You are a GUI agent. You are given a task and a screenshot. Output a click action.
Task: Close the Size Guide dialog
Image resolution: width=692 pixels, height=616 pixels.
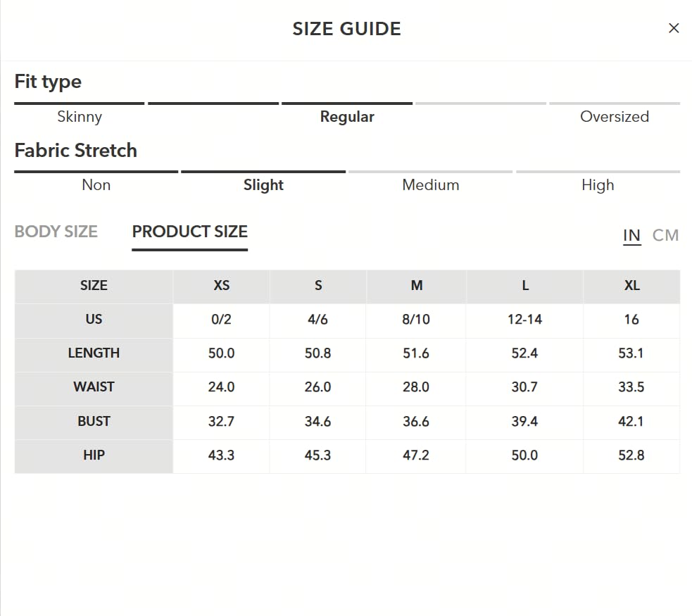[x=674, y=28]
